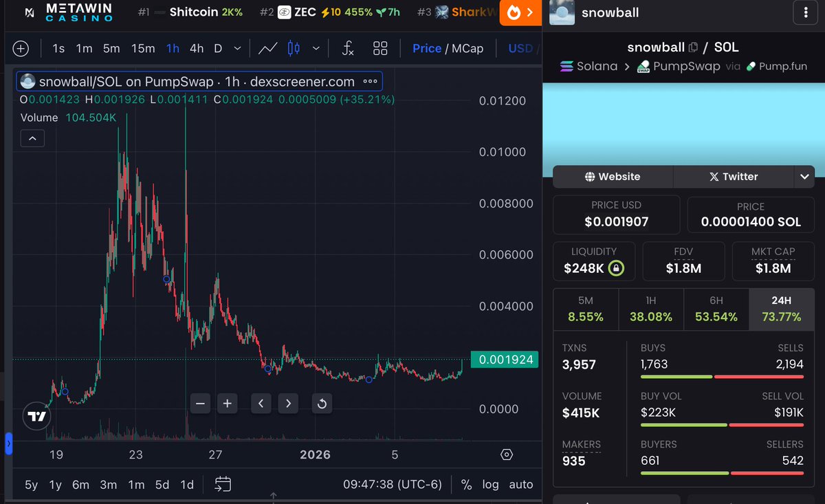Toggle log scale

pos(490,485)
